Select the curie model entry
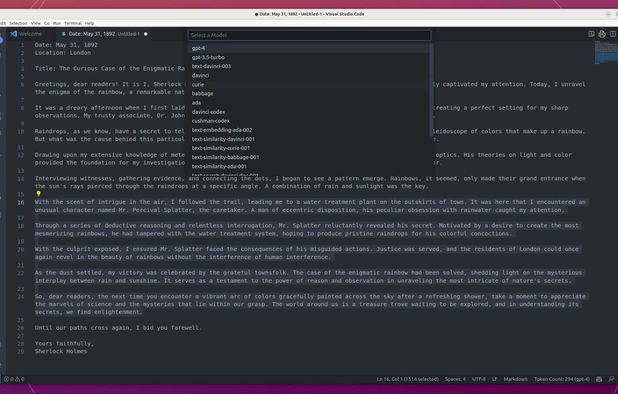The height and width of the screenshot is (394, 618). [x=309, y=84]
